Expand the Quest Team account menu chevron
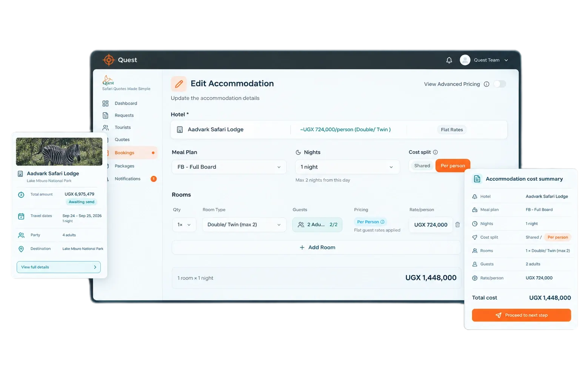The width and height of the screenshot is (588, 381). point(506,60)
